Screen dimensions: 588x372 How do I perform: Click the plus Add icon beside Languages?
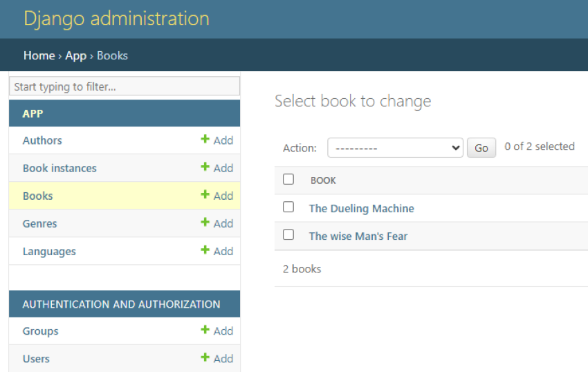coord(205,250)
